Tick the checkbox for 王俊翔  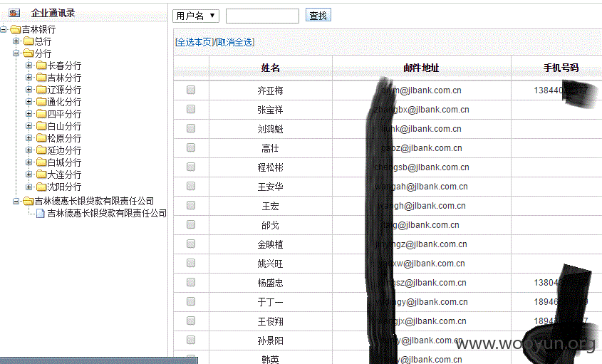point(191,321)
